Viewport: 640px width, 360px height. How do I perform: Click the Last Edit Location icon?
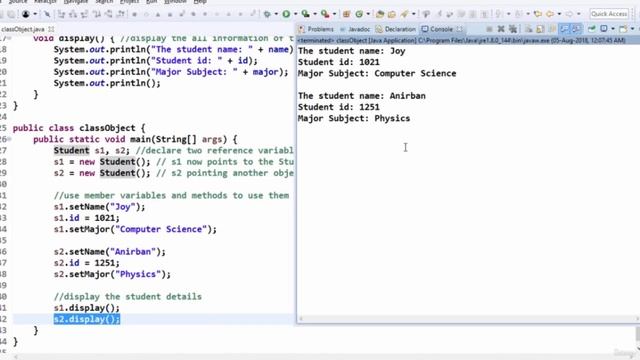[x=538, y=14]
